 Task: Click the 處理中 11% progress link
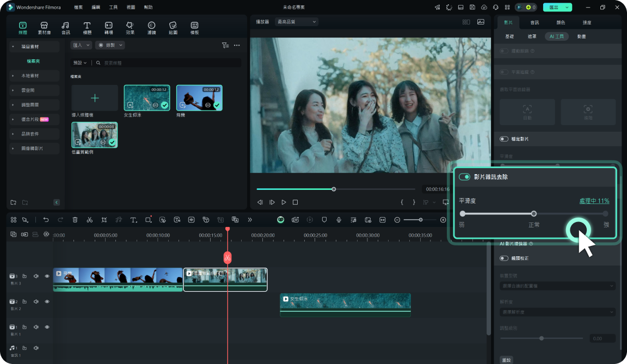594,201
